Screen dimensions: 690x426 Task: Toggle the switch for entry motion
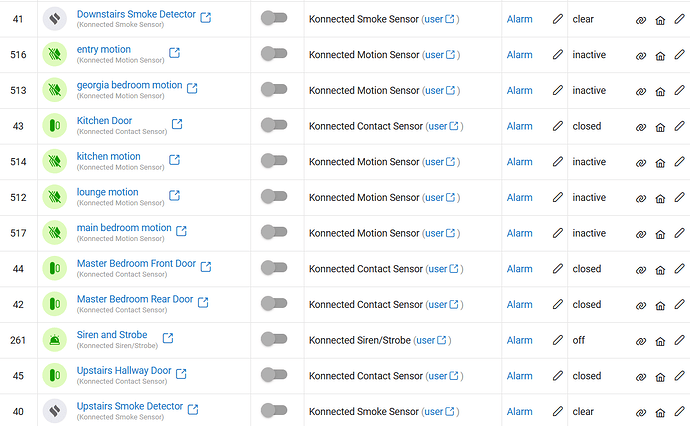(274, 54)
